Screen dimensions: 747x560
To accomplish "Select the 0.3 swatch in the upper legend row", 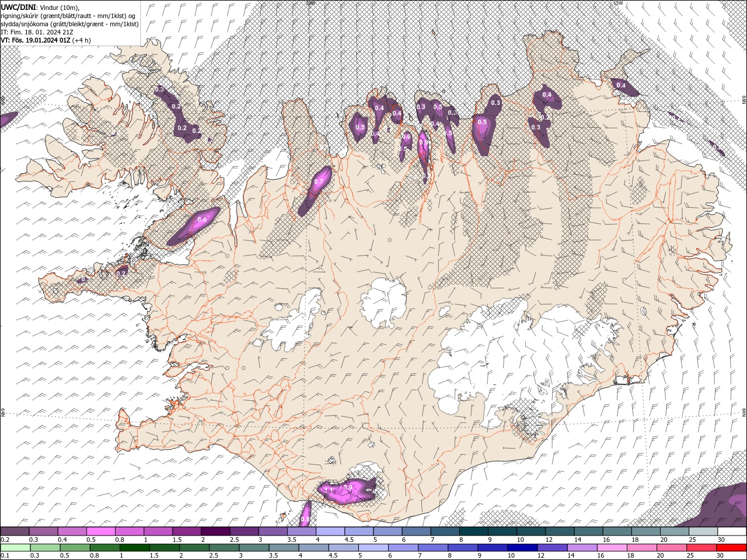I will click(44, 531).
